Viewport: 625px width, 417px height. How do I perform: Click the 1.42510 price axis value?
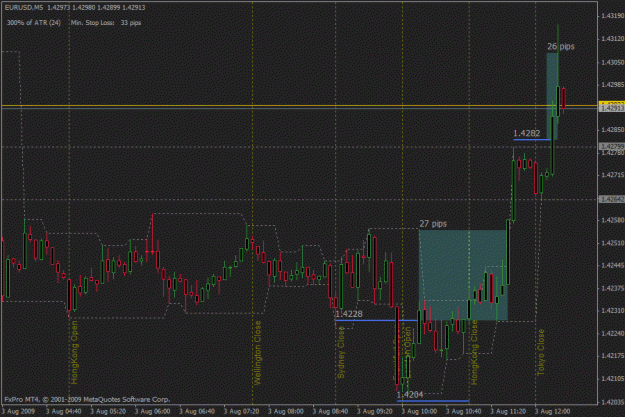pos(612,243)
